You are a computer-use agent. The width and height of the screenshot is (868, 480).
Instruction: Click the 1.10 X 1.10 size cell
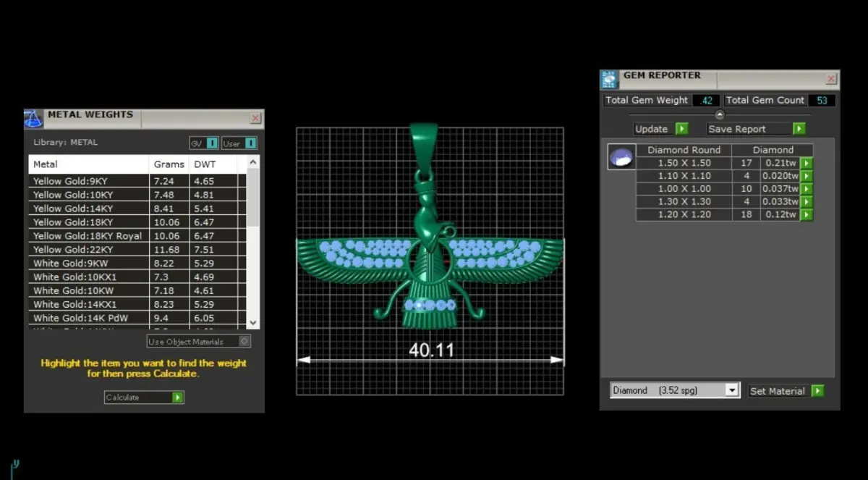coord(684,176)
